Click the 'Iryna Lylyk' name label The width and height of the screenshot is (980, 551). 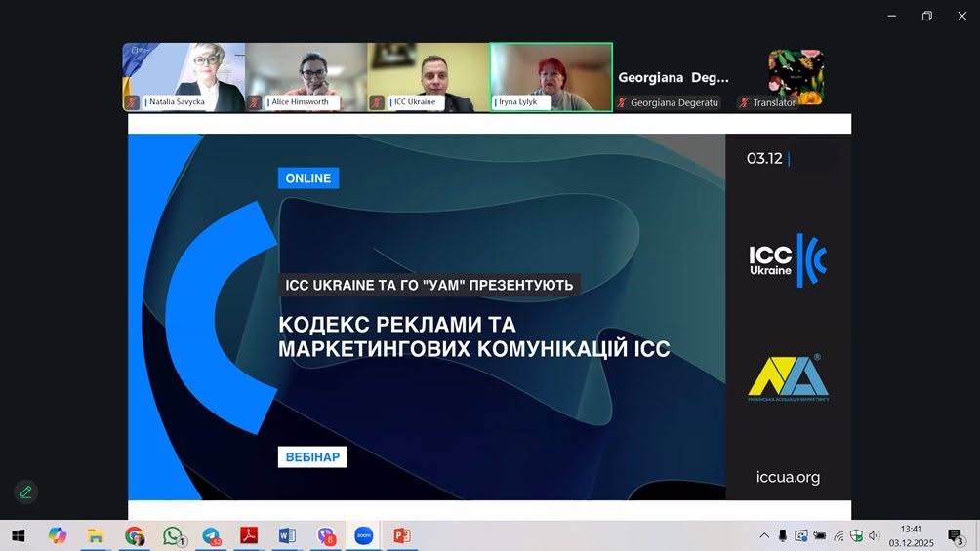click(517, 101)
